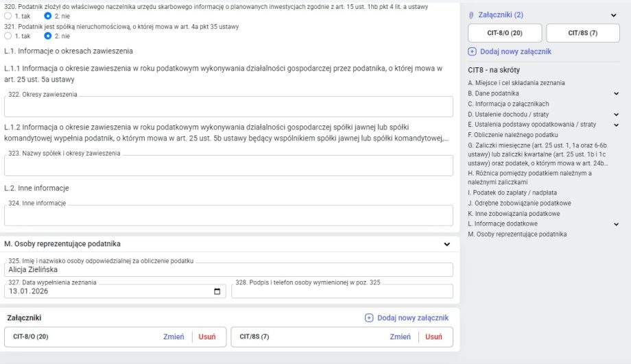The height and width of the screenshot is (364, 631).
Task: Go to 'A. Miejsce i cel składania zeznania'
Action: [516, 83]
